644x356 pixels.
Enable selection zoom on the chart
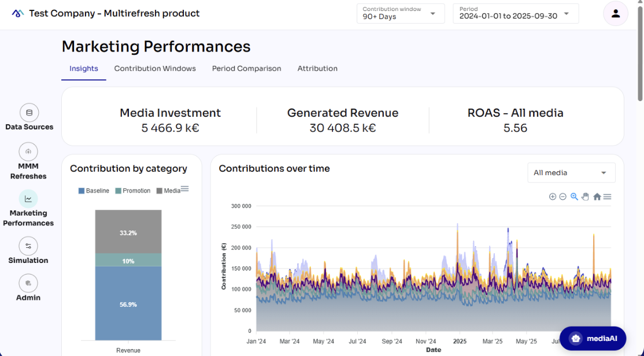pyautogui.click(x=574, y=196)
